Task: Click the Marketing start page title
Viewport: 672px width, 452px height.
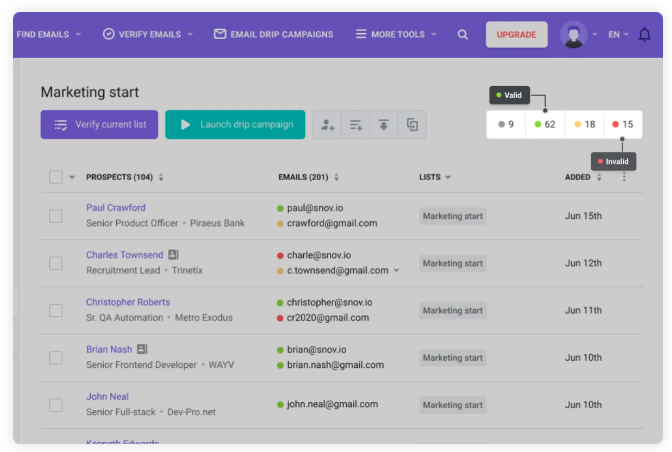Action: [x=90, y=92]
